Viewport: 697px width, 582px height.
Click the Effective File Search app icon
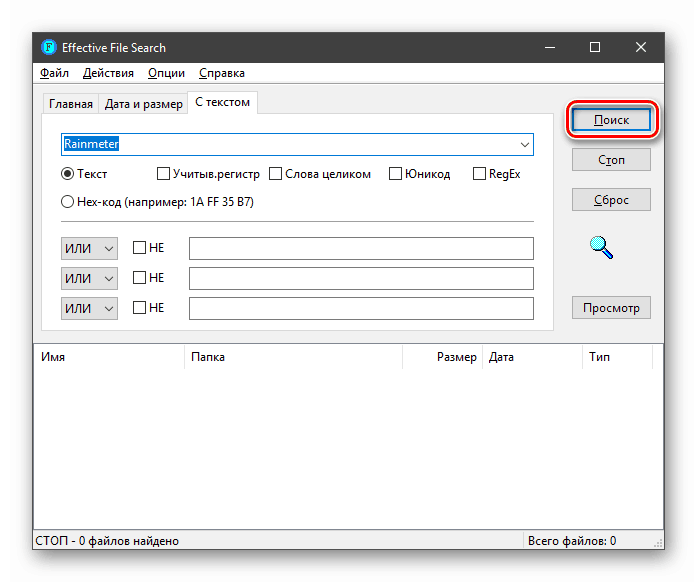click(x=48, y=47)
